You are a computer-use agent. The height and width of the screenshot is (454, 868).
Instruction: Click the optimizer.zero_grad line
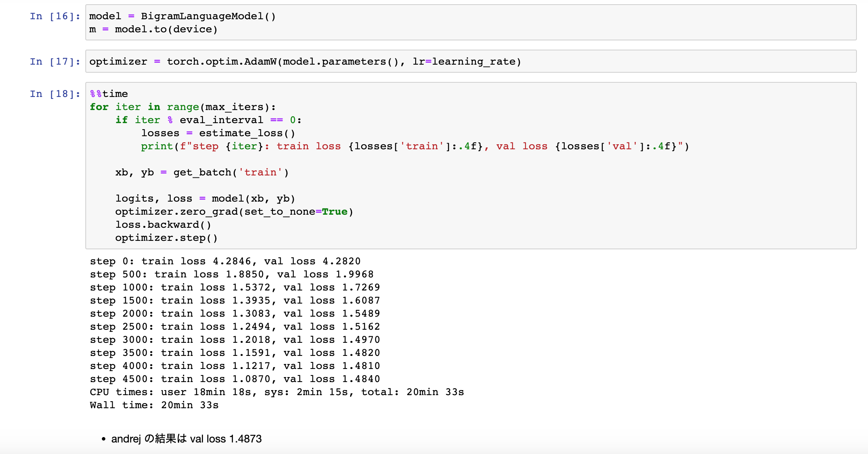click(x=234, y=212)
